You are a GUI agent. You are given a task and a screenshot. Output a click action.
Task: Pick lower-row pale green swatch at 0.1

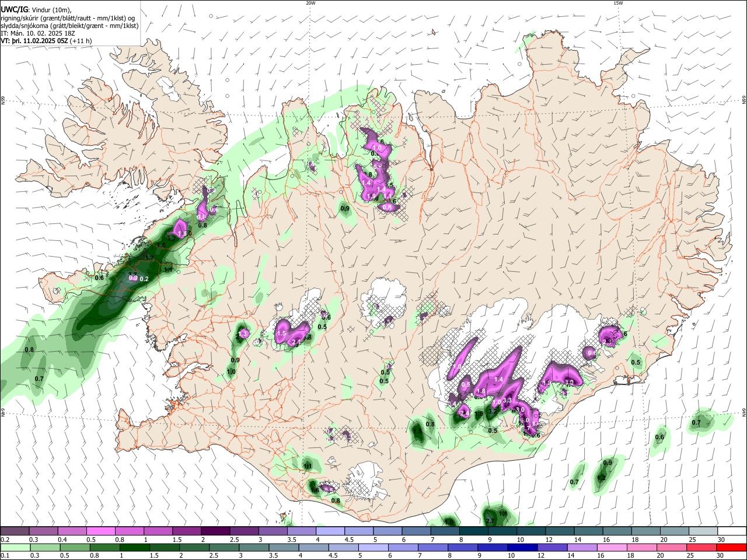[15, 547]
